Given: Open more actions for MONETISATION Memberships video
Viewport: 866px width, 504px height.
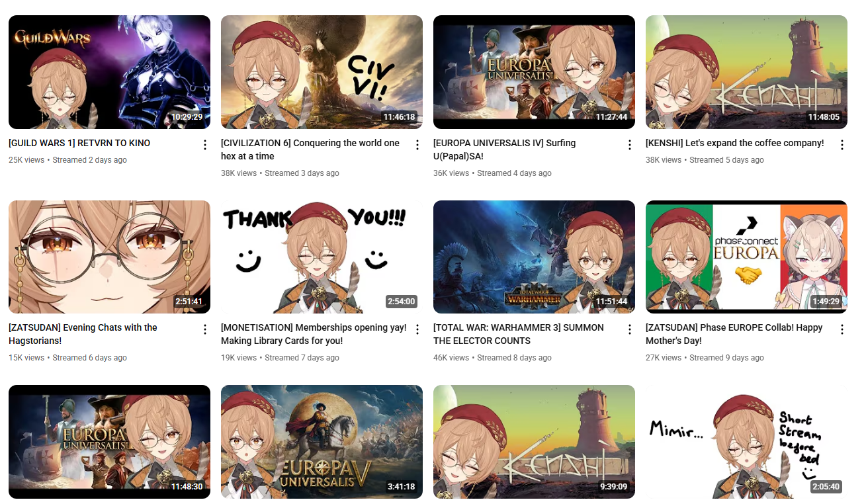Looking at the screenshot, I should [417, 329].
